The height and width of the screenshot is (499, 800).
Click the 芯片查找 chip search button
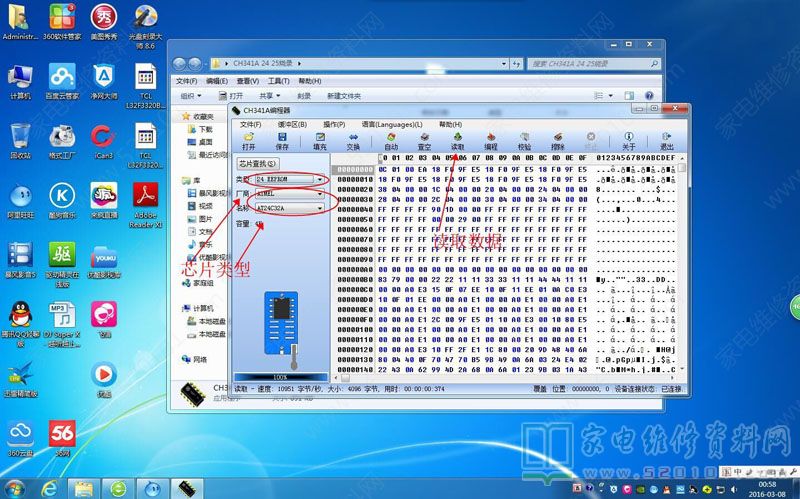pos(257,163)
